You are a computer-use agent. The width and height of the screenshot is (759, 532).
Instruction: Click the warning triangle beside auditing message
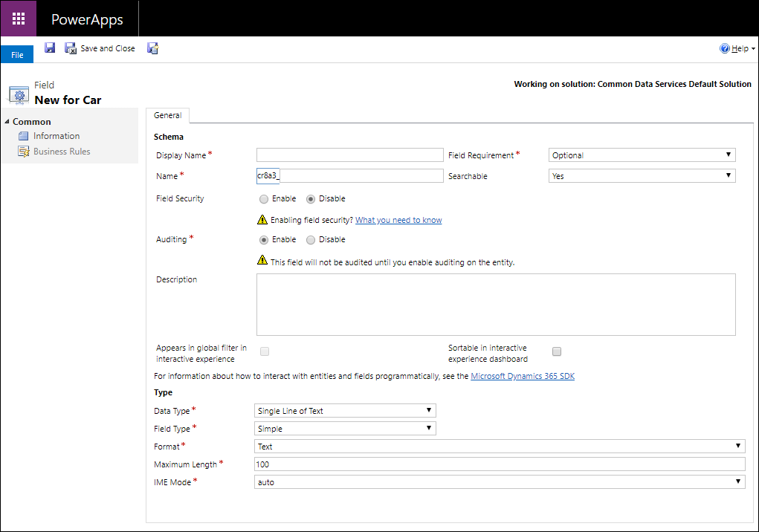tap(262, 260)
